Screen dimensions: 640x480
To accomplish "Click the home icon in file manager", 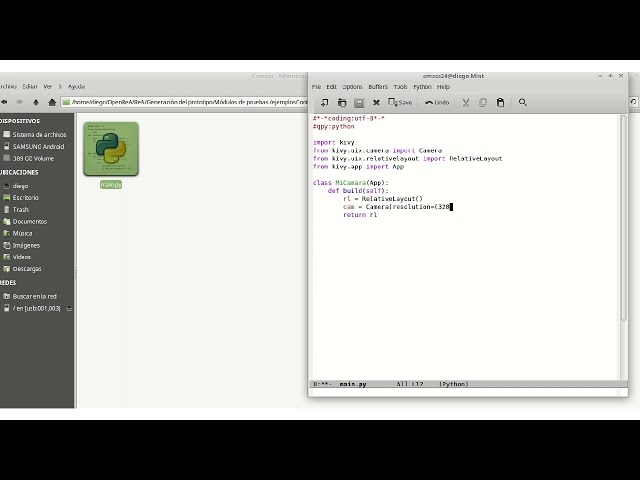I will point(52,102).
